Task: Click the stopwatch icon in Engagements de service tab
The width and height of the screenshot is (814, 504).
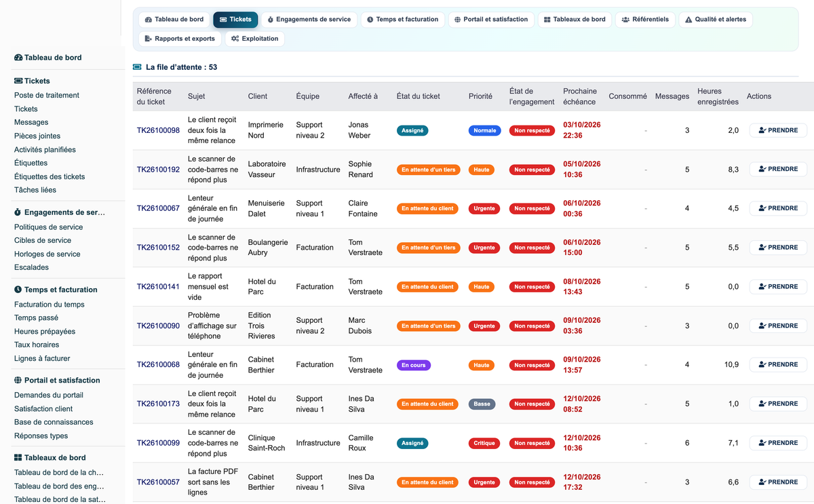Action: tap(271, 20)
